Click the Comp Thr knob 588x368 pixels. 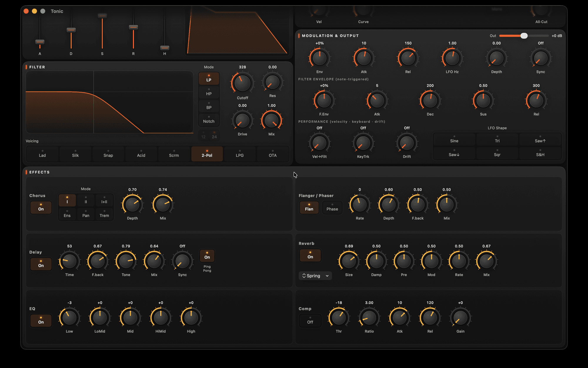pos(339,318)
